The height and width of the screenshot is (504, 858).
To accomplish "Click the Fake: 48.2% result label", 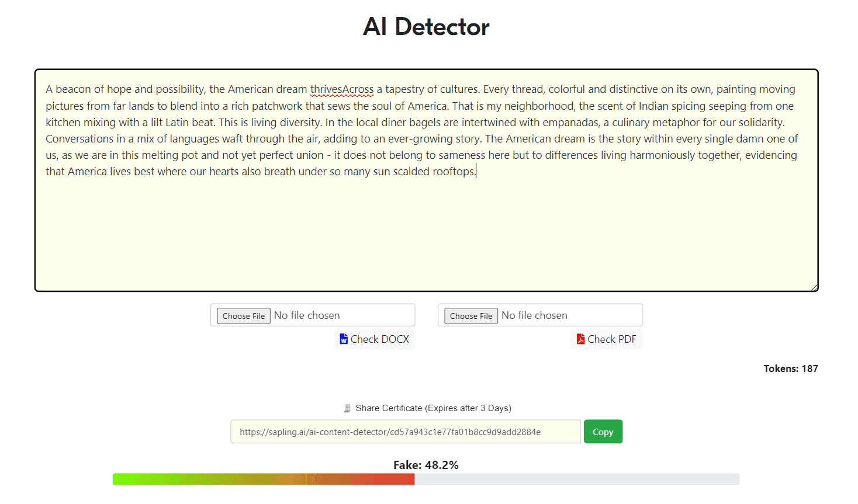I will pyautogui.click(x=426, y=465).
